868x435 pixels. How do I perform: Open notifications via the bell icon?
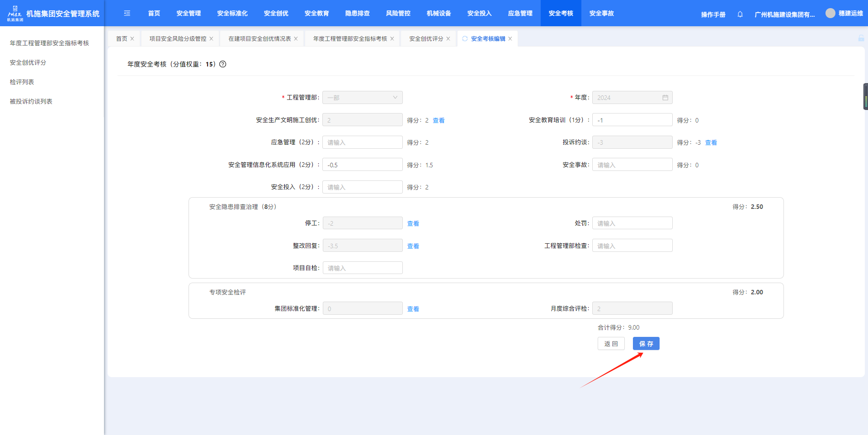[x=740, y=14]
